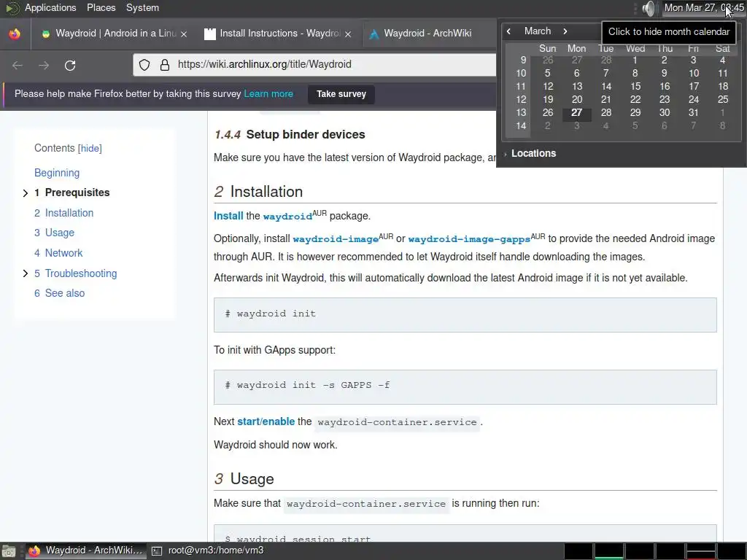Reload the current page
The width and height of the screenshot is (747, 560).
click(x=70, y=65)
